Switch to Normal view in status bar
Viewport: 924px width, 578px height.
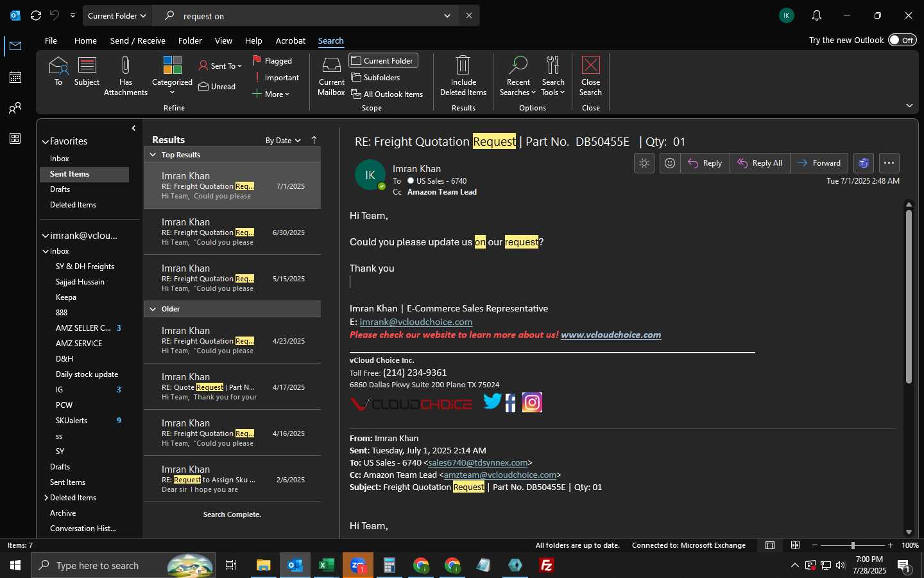pos(770,545)
